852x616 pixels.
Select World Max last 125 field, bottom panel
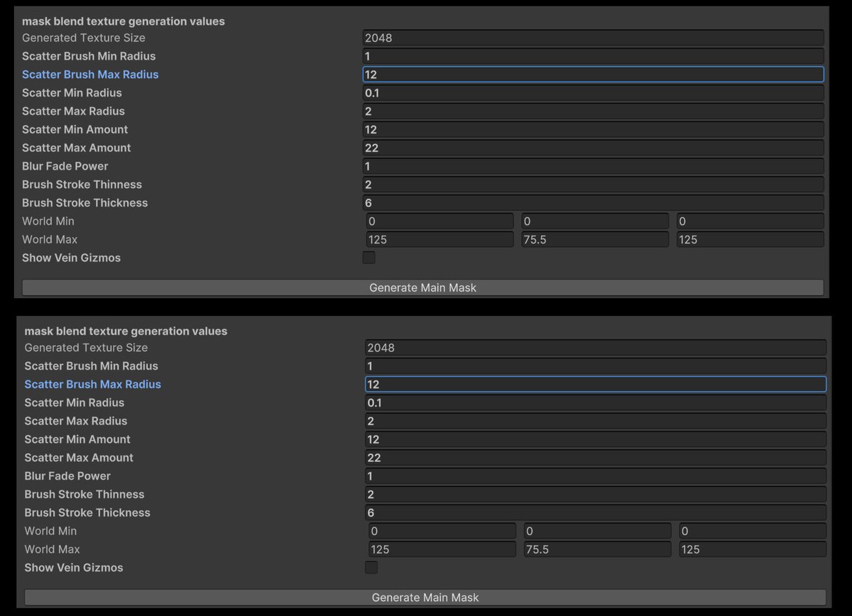coord(753,549)
